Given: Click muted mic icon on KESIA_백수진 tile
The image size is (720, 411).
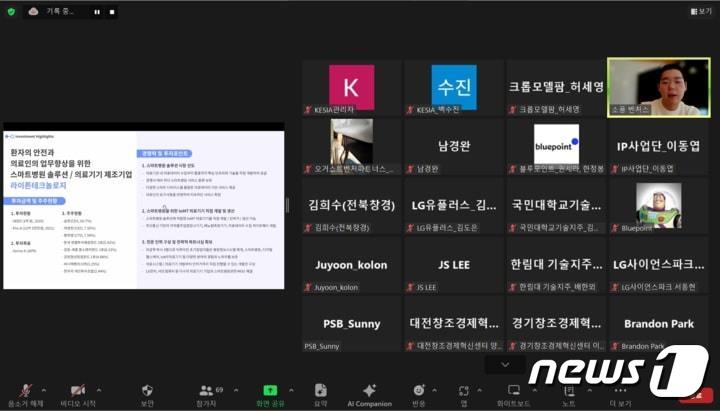Looking at the screenshot, I should point(410,110).
